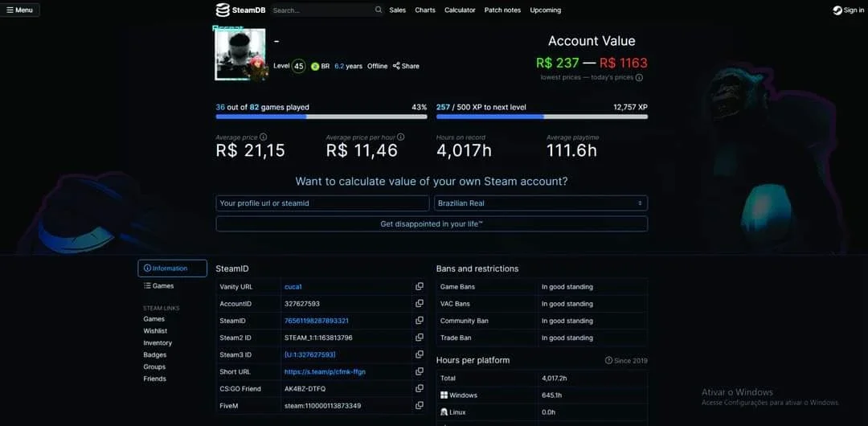Open Steam link Games

click(x=154, y=319)
